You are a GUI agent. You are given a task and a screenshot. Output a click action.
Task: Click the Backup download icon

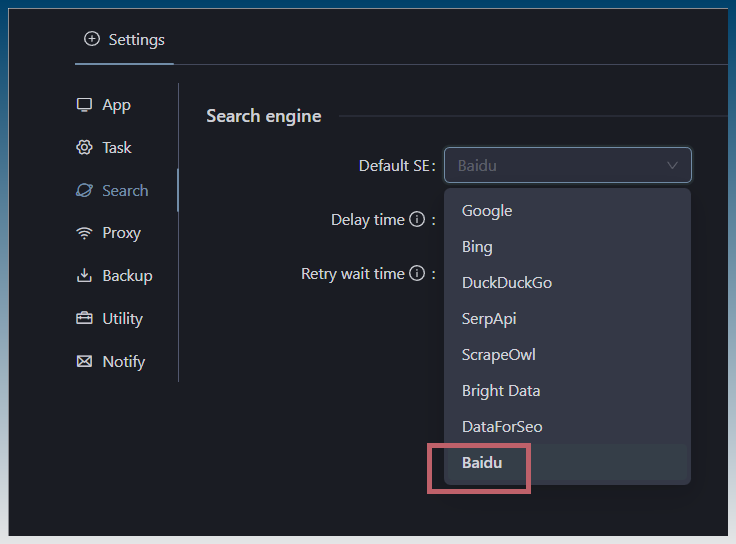(x=85, y=276)
